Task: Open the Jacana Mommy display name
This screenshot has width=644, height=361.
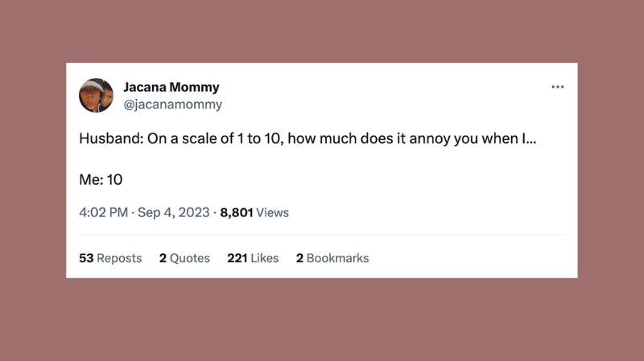Action: click(171, 87)
